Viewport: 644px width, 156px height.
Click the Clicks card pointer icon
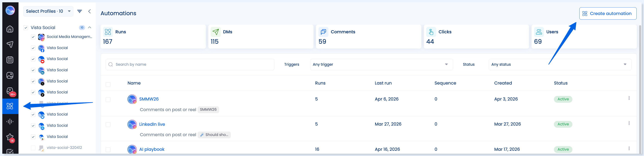(431, 32)
